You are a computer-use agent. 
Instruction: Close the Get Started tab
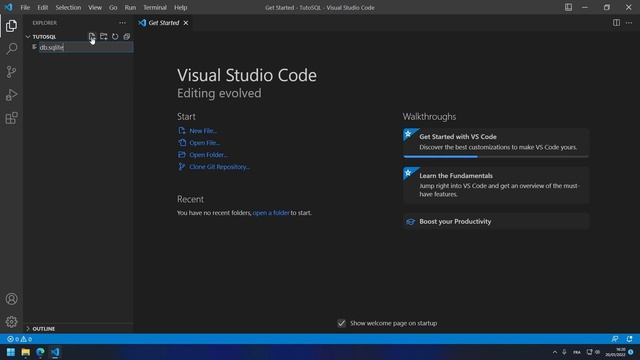[x=186, y=23]
